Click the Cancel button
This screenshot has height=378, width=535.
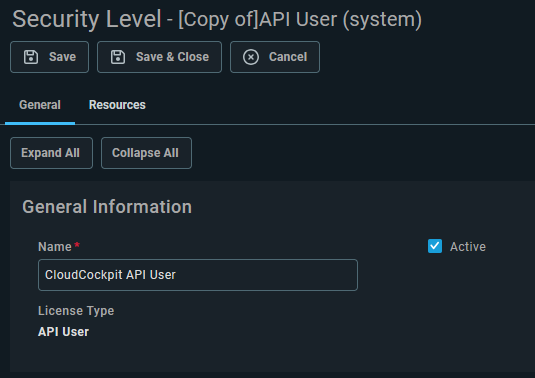tap(275, 57)
